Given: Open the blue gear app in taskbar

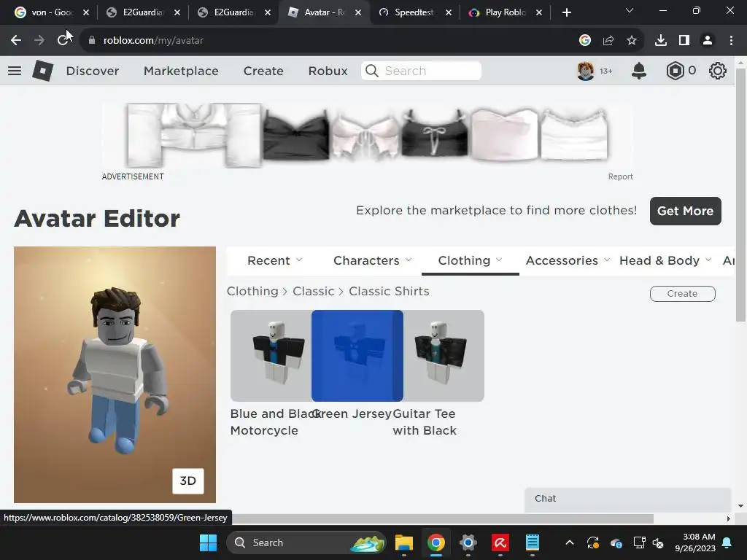Looking at the screenshot, I should coord(468,542).
